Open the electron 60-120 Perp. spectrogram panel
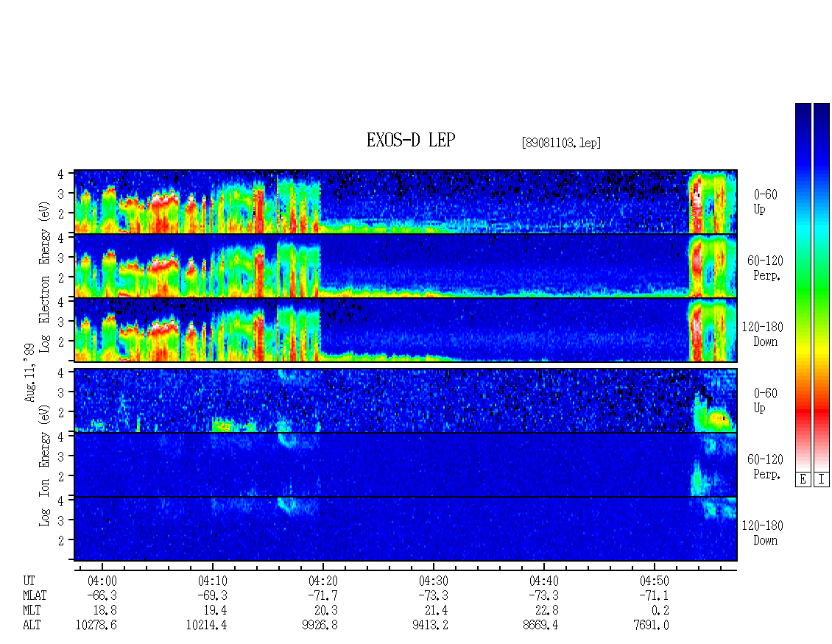This screenshot has width=832, height=644. coord(406,266)
